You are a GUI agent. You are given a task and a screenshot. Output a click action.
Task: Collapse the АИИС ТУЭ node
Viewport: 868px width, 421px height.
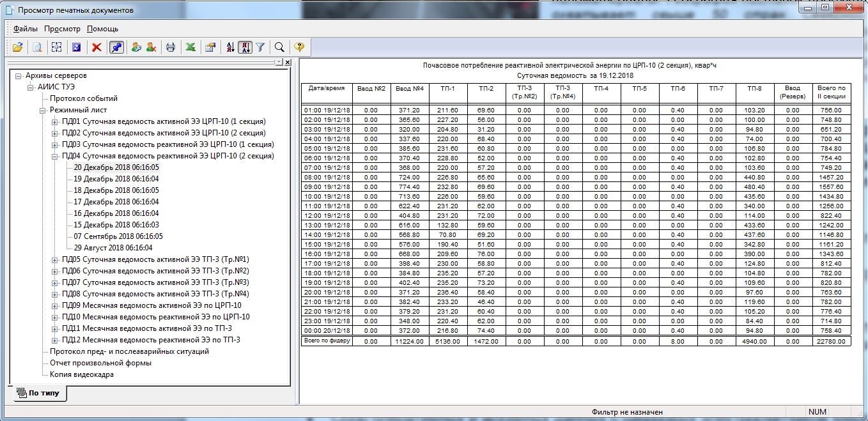click(x=30, y=87)
